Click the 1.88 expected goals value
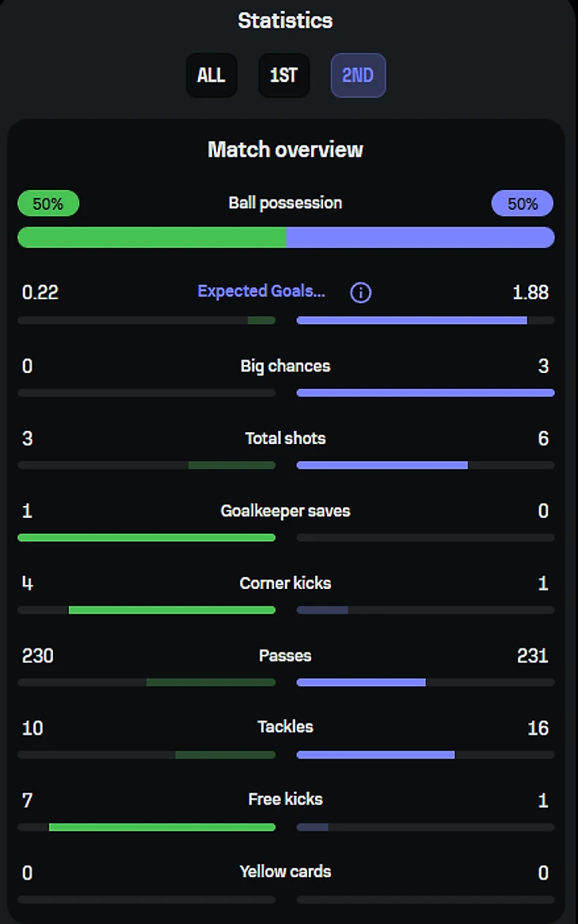The image size is (578, 924). [x=530, y=292]
